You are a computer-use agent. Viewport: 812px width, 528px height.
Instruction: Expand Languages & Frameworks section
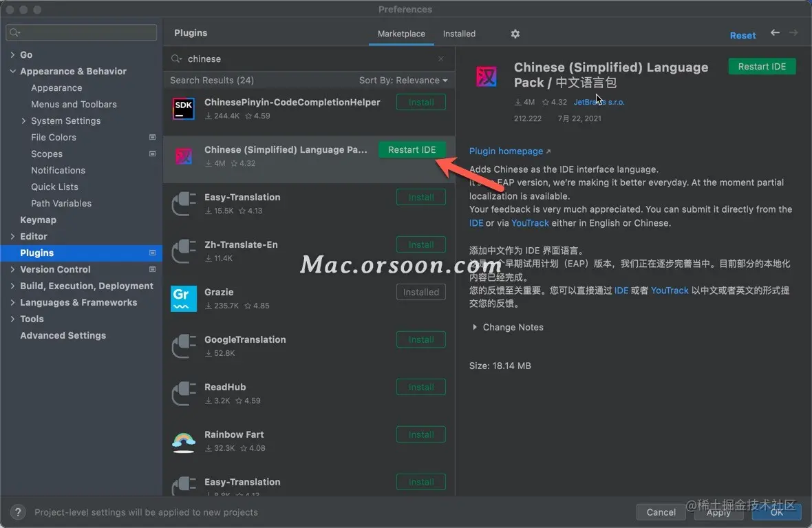(x=12, y=303)
